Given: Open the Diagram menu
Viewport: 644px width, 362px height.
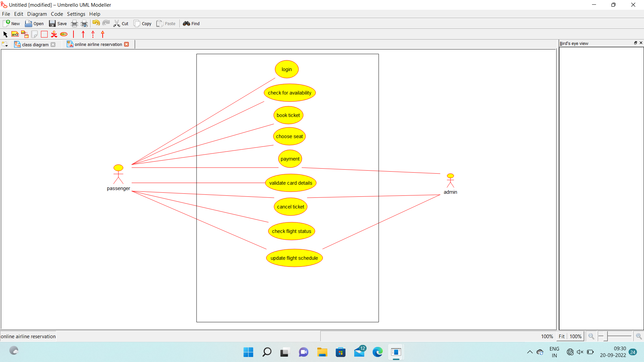Looking at the screenshot, I should (x=37, y=14).
